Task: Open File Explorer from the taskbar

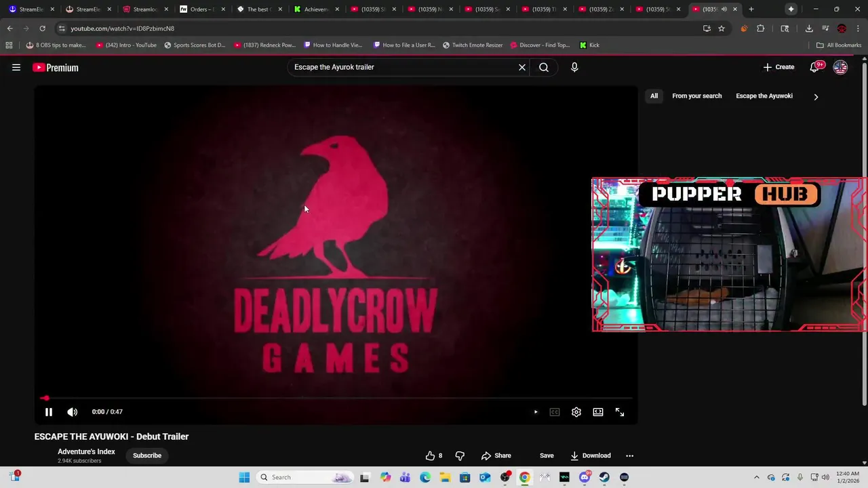Action: point(445,477)
